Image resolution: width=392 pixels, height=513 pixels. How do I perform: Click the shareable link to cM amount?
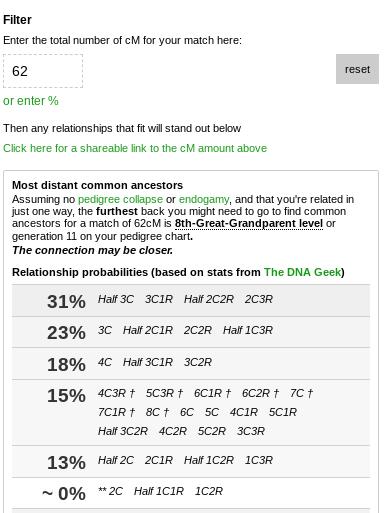(135, 148)
